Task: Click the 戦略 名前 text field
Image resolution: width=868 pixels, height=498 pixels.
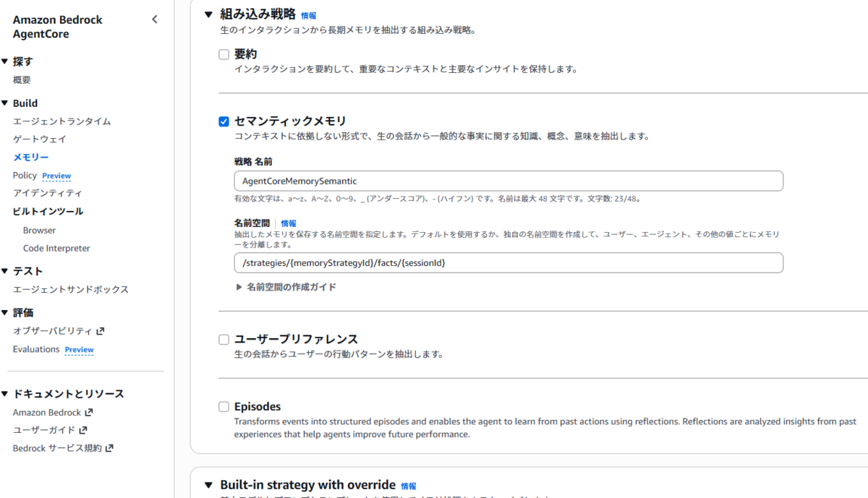Action: click(x=509, y=181)
